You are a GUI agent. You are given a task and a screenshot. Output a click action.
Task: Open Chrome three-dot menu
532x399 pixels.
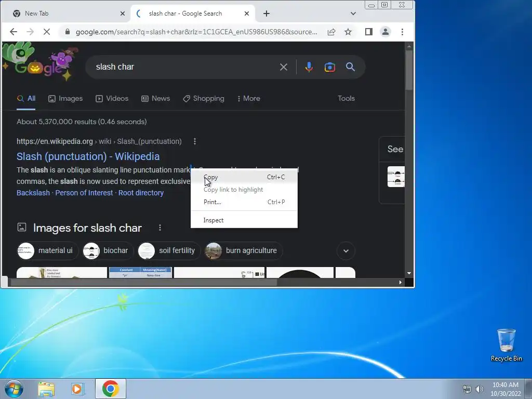point(403,32)
